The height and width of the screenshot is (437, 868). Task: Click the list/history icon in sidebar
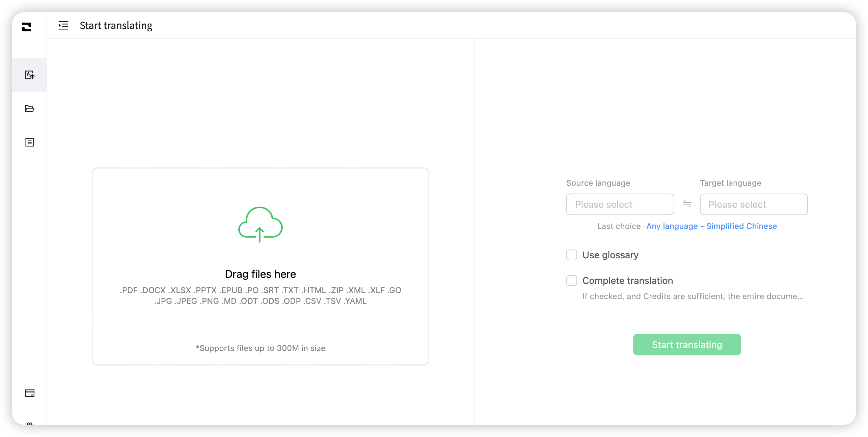pos(30,142)
